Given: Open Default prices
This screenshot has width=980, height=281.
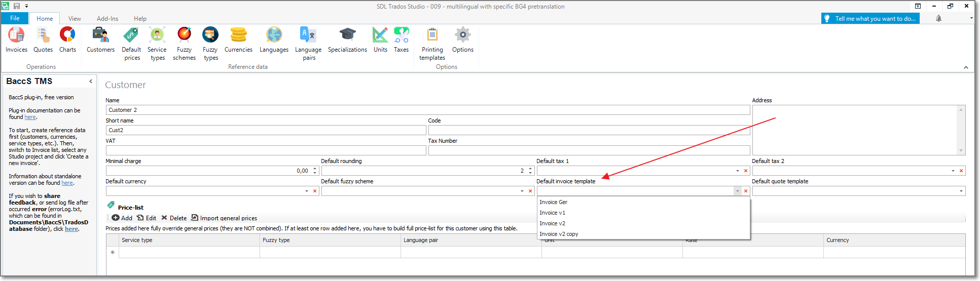Looking at the screenshot, I should click(132, 44).
